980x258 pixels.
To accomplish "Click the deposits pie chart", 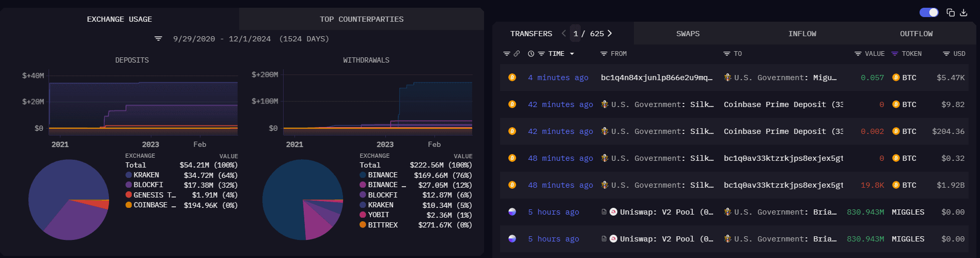I will pyautogui.click(x=69, y=200).
